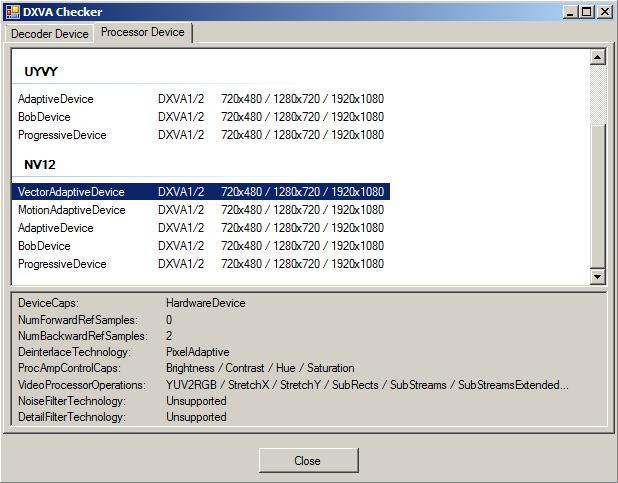Select AdaptiveDevice under UYVY
Screen dimensions: 618x483
coord(55,99)
